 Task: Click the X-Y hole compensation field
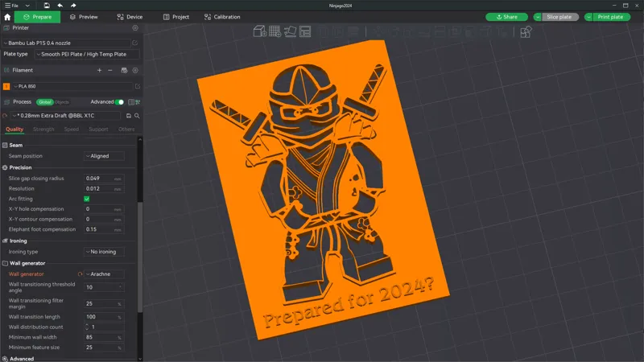coord(104,209)
